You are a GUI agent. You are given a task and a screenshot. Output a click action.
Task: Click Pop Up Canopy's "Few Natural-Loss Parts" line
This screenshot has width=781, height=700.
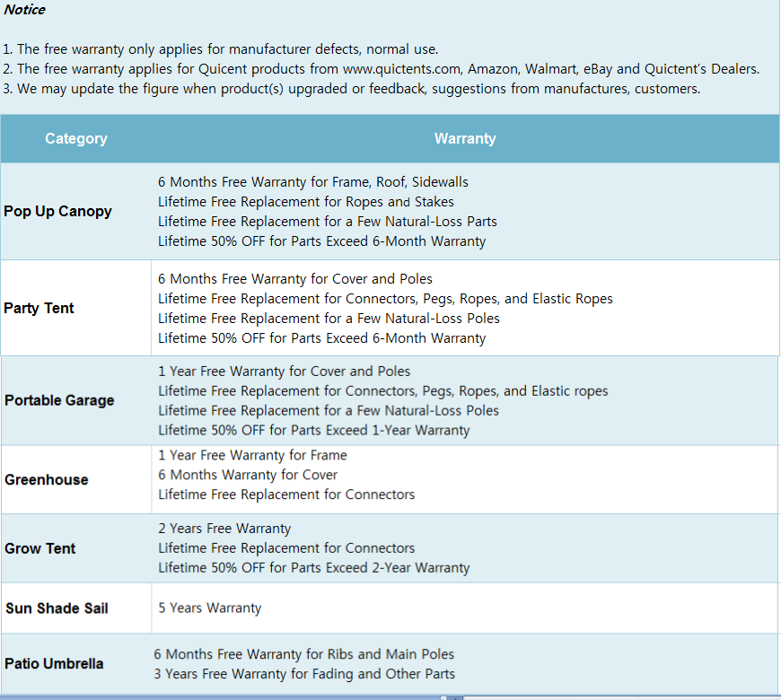tap(328, 222)
